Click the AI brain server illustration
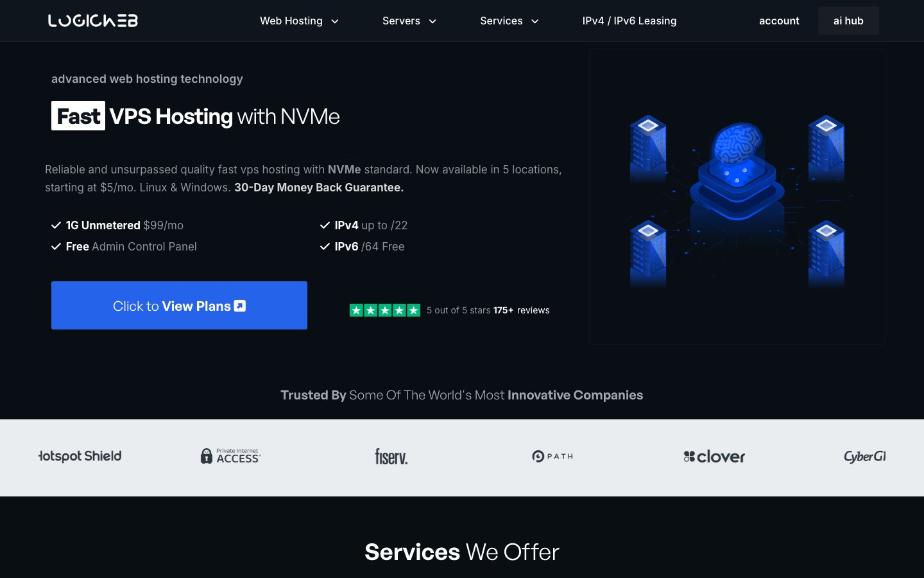This screenshot has height=578, width=924. tap(737, 197)
